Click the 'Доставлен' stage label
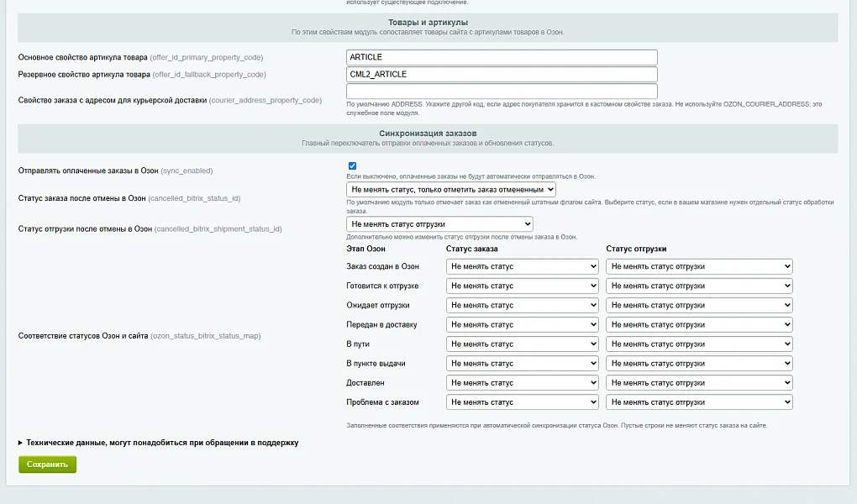This screenshot has height=504, width=857. click(x=365, y=383)
